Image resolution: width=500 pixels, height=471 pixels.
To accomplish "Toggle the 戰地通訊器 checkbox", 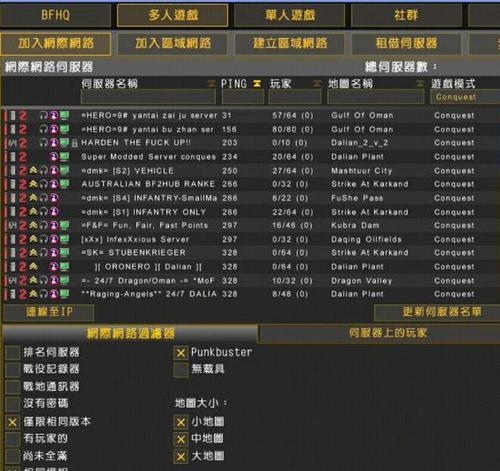I will (13, 387).
